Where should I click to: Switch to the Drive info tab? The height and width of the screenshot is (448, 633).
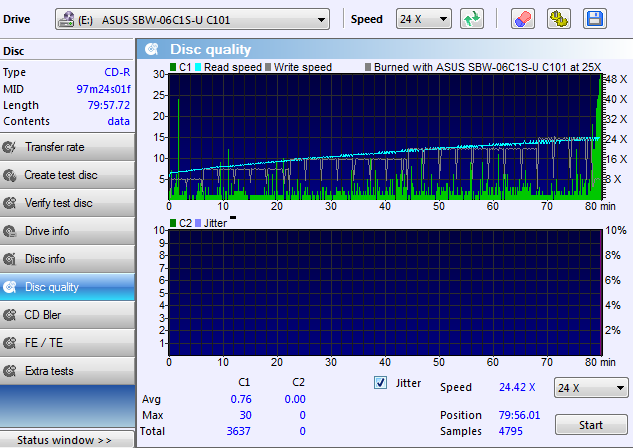pyautogui.click(x=67, y=231)
